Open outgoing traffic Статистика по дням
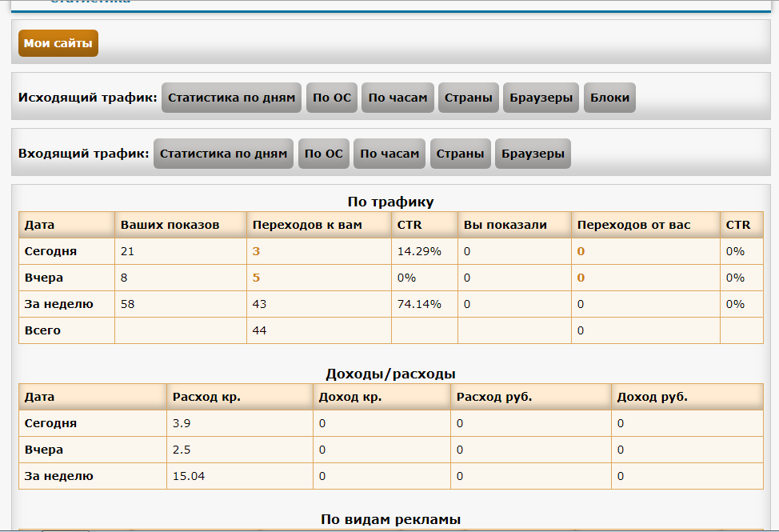This screenshot has width=779, height=532. point(232,98)
